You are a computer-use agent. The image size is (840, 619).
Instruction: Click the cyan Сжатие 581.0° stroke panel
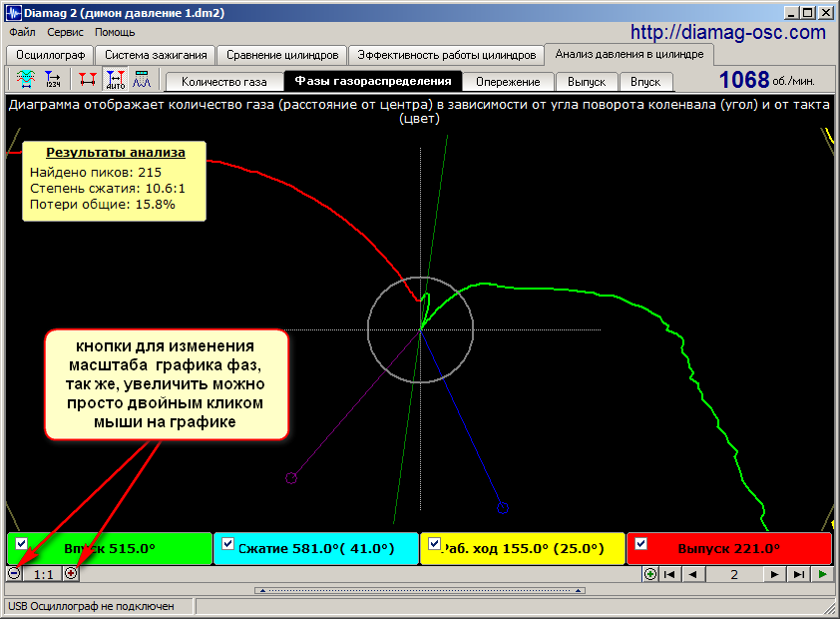(316, 549)
